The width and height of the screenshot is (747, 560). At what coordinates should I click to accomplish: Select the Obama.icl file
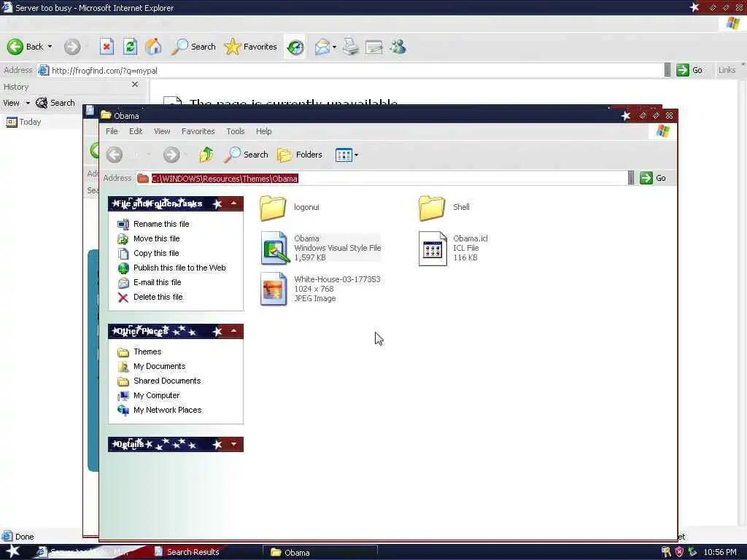453,248
